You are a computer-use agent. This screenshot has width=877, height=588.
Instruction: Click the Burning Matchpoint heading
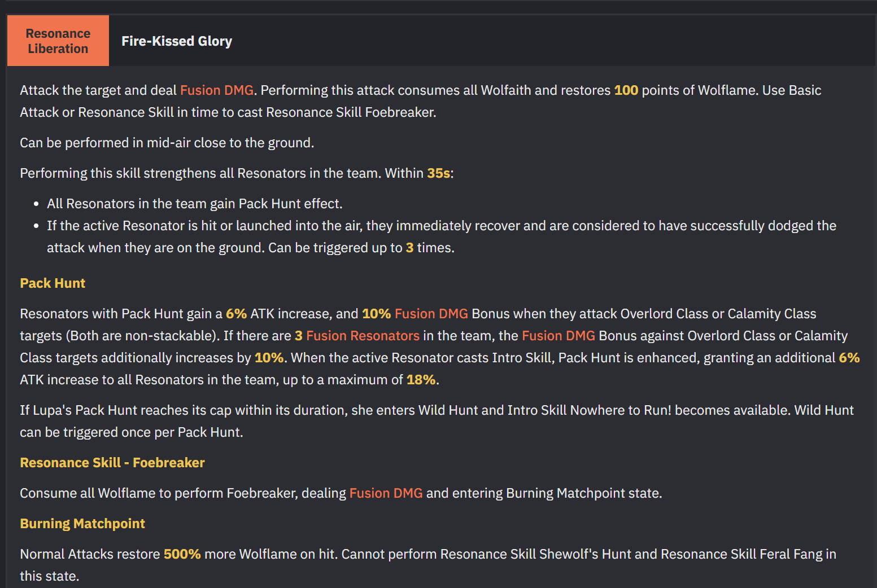tap(82, 524)
